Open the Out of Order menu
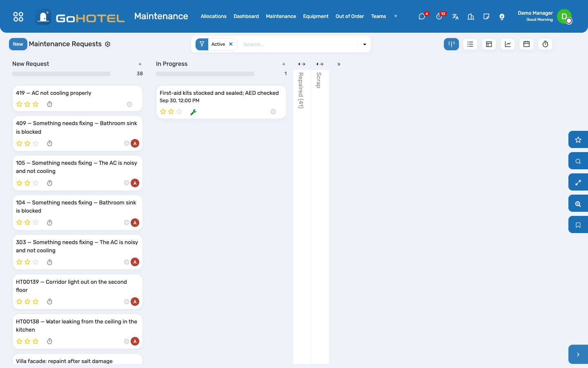The image size is (588, 368). pos(350,16)
